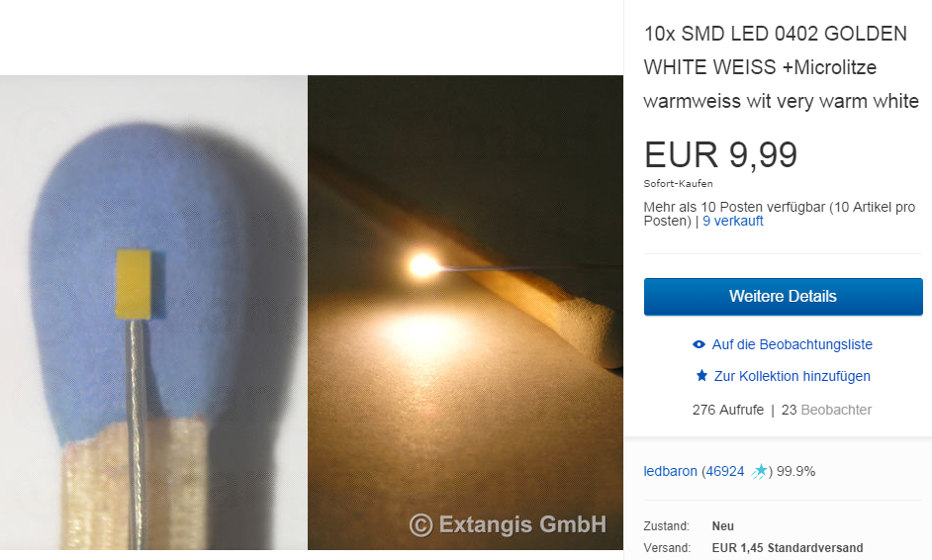Click the EUR 9,99 price
Image resolution: width=932 pixels, height=560 pixels.
click(x=720, y=154)
